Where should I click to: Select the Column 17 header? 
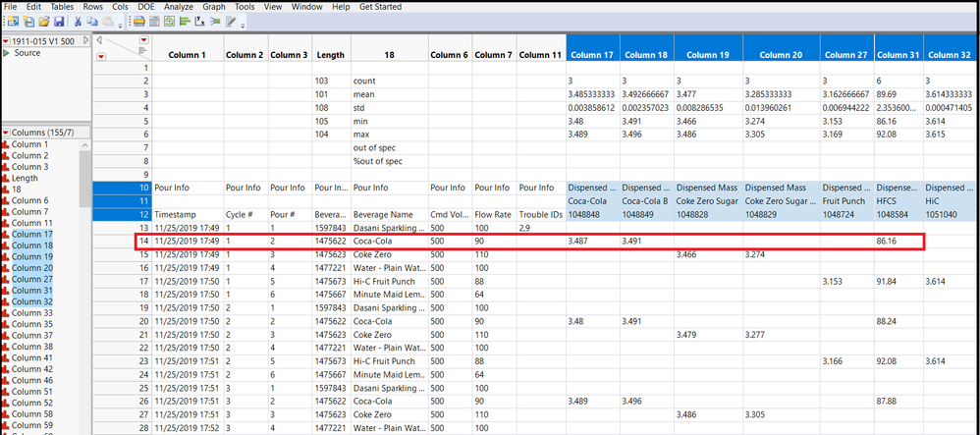click(592, 54)
